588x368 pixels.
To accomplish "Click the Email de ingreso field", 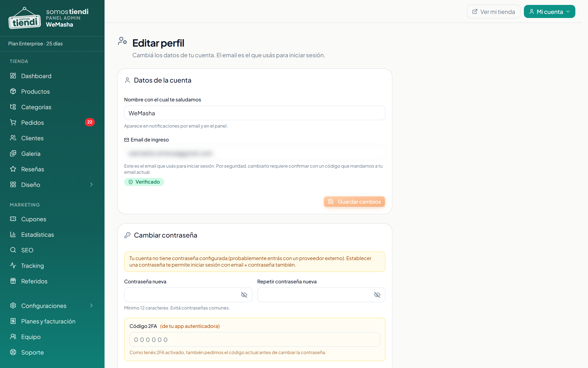I will pos(255,153).
